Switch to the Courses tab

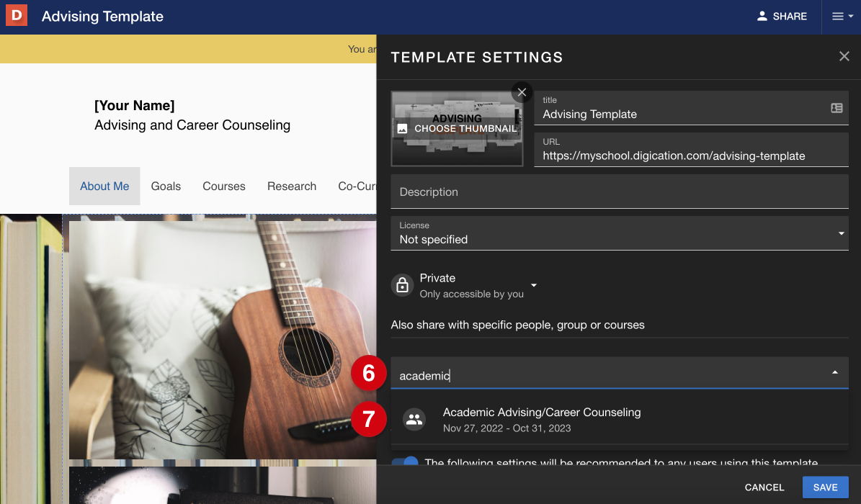[223, 186]
